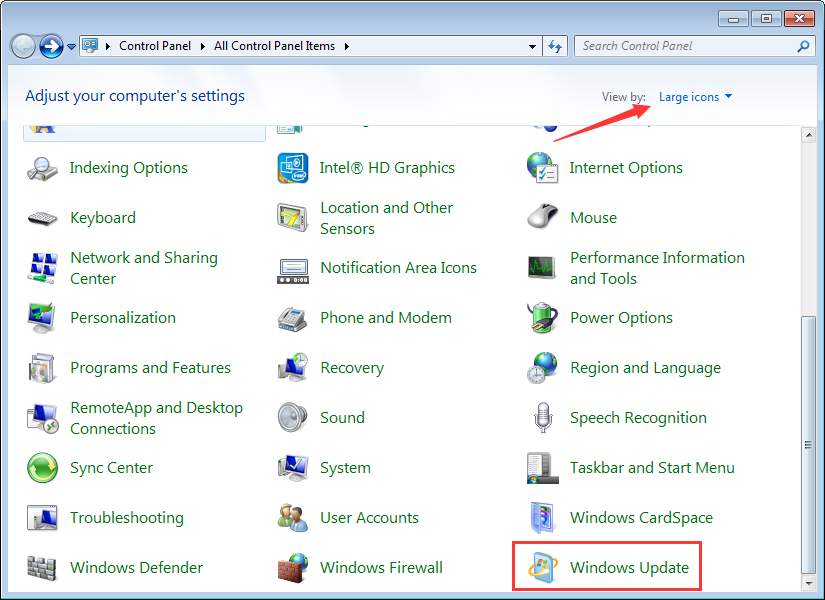Open Region and Language globe icon
Viewport: 825px width, 600px height.
coord(542,368)
